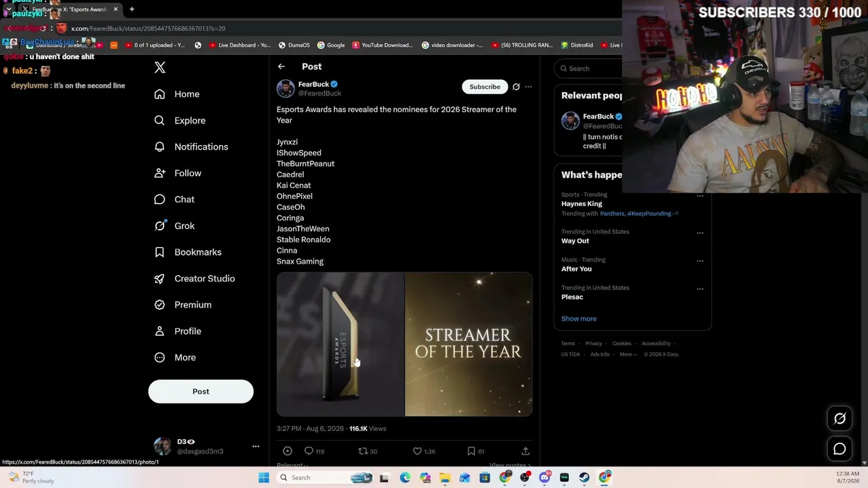Click the @FearedBuck handle under the post name

(x=319, y=94)
